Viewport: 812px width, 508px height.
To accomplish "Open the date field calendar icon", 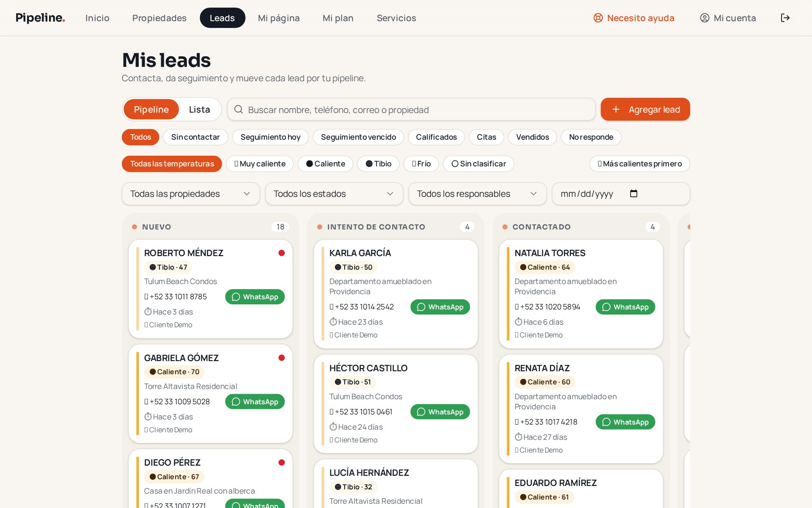I will [x=634, y=193].
